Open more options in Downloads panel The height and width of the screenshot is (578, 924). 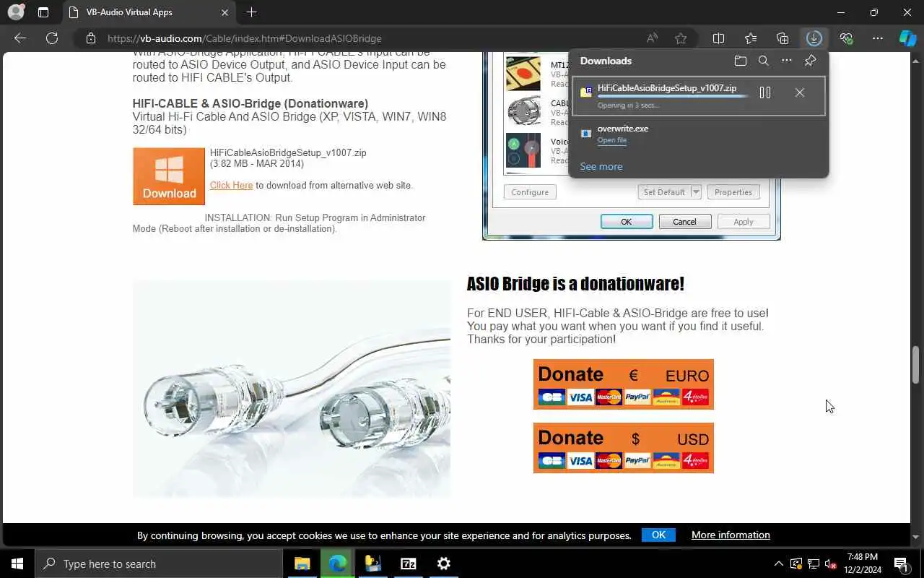pyautogui.click(x=787, y=61)
